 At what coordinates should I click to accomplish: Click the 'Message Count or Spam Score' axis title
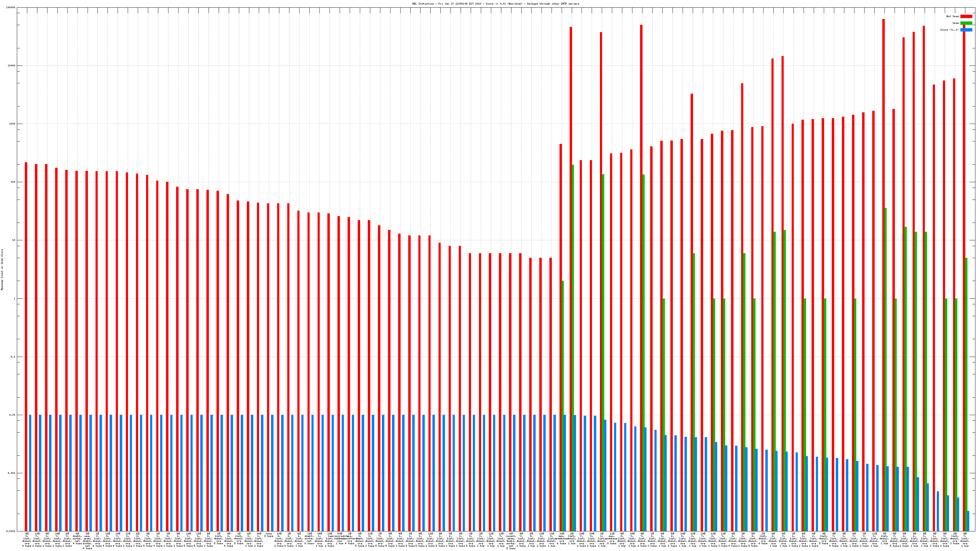click(x=2, y=270)
